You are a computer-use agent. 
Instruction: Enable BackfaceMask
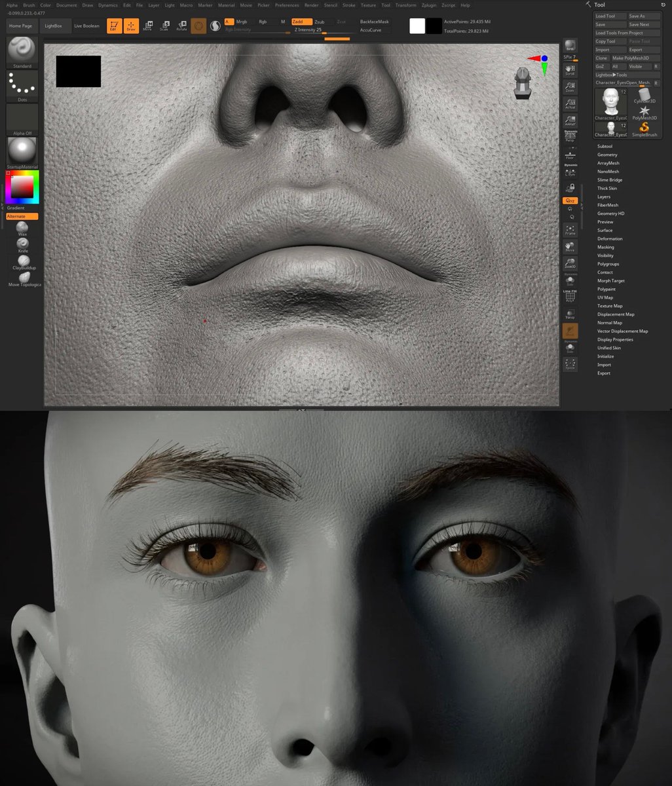(375, 22)
